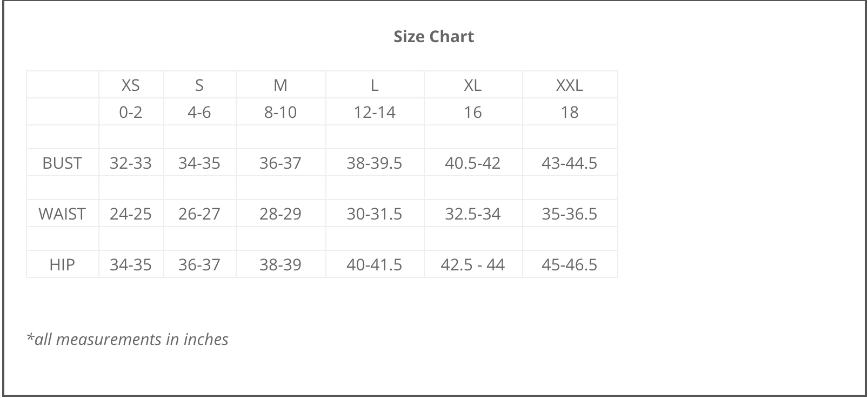Image resolution: width=868 pixels, height=398 pixels.
Task: Click numeric size 16 under XL
Action: pos(472,112)
